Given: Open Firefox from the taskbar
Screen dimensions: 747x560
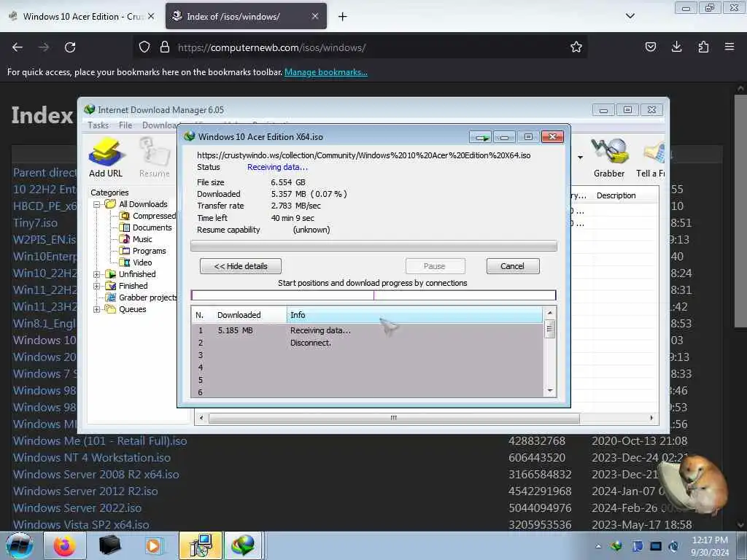Looking at the screenshot, I should point(65,545).
